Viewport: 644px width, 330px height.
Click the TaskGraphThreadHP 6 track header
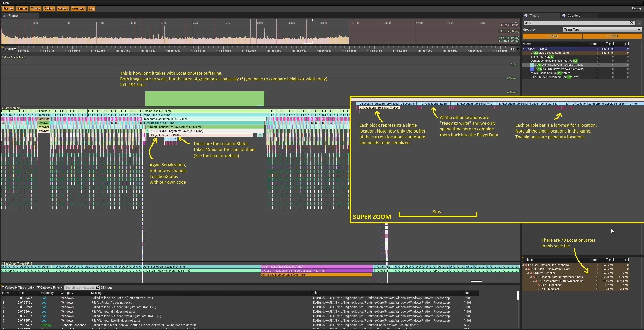(17, 263)
